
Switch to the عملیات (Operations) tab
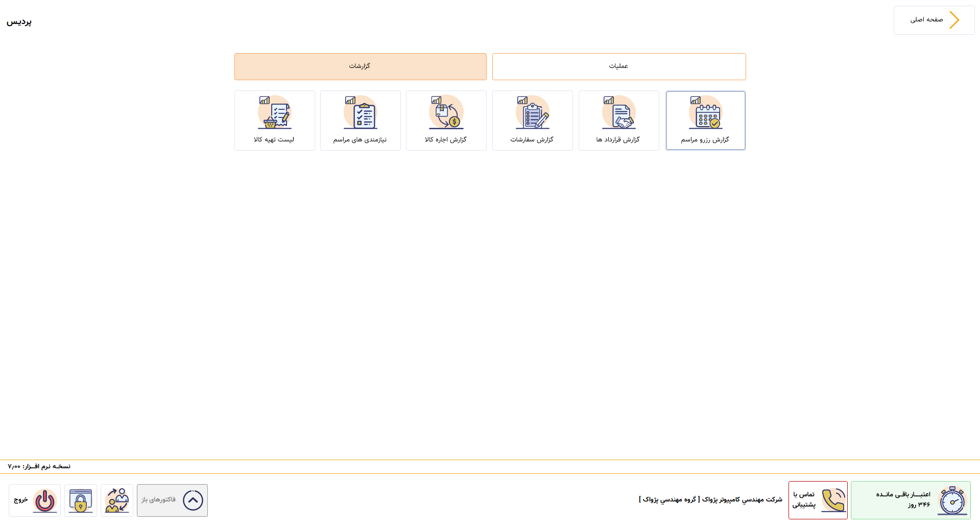[x=618, y=66]
